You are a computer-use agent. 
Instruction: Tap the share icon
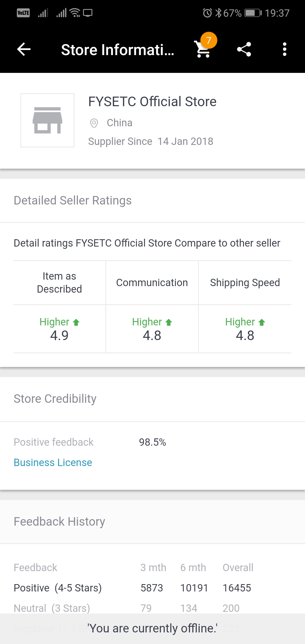244,49
